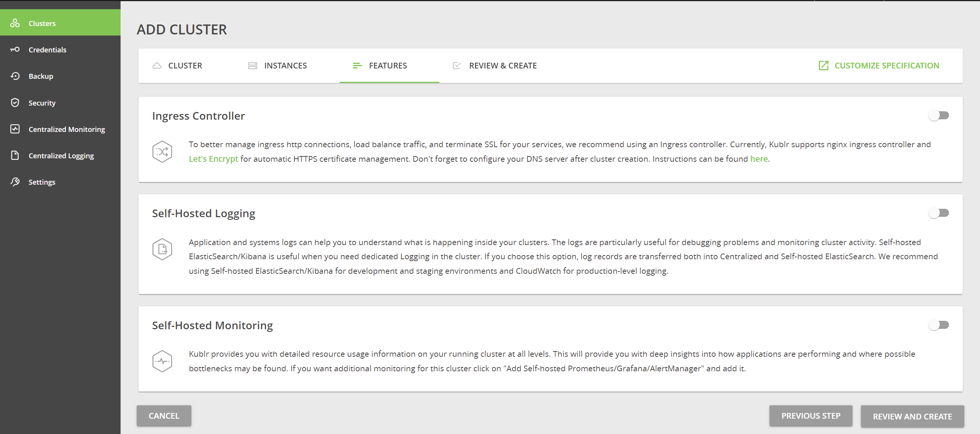Click the cloud icon beside CLUSTER
The image size is (980, 434).
pos(157,66)
